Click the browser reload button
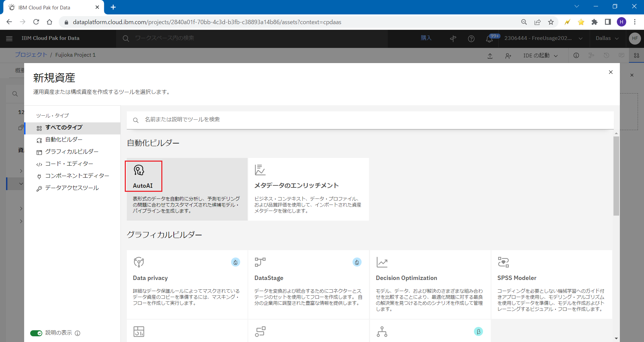The height and width of the screenshot is (342, 644). pyautogui.click(x=36, y=22)
